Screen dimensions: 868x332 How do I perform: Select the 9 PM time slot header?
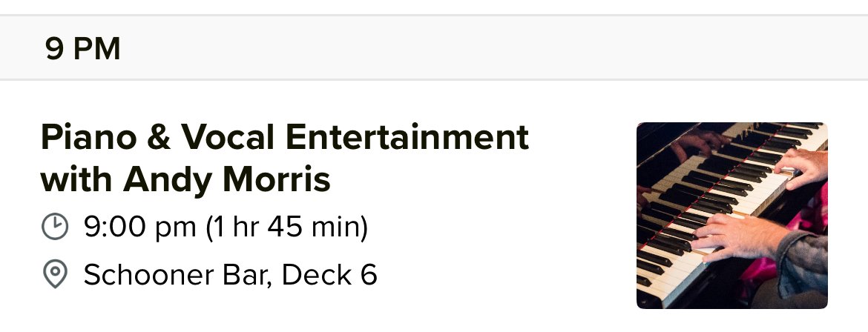[434, 48]
